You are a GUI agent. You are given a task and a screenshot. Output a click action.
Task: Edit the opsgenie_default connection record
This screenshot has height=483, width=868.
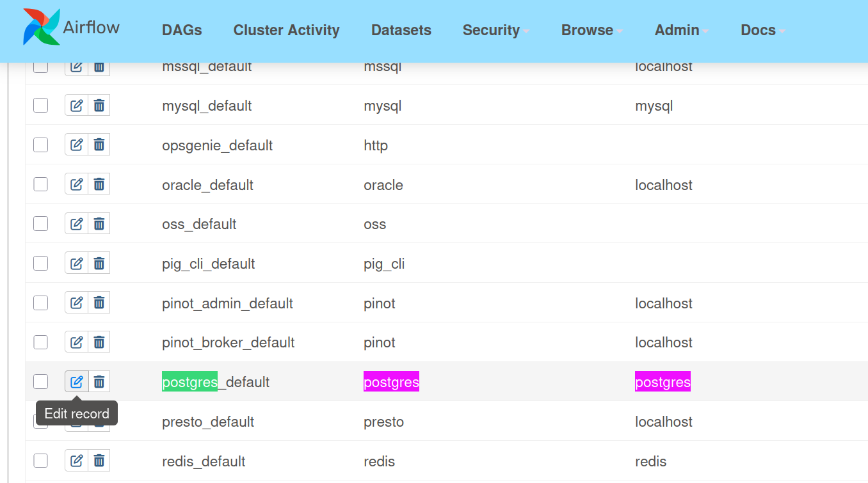[77, 145]
